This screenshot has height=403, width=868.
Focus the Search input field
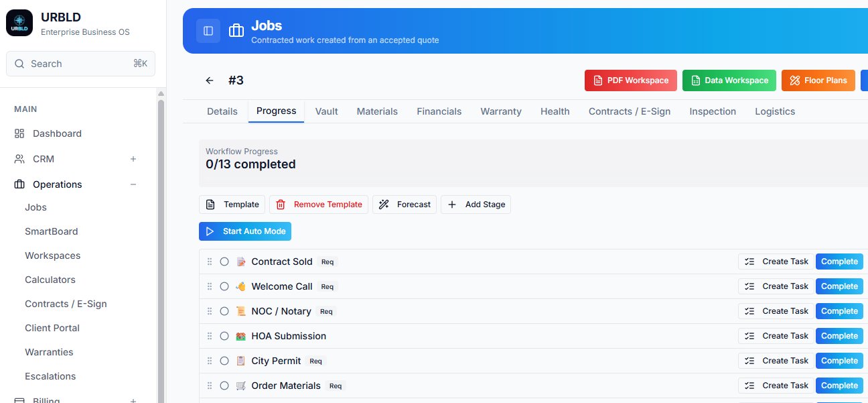click(80, 64)
